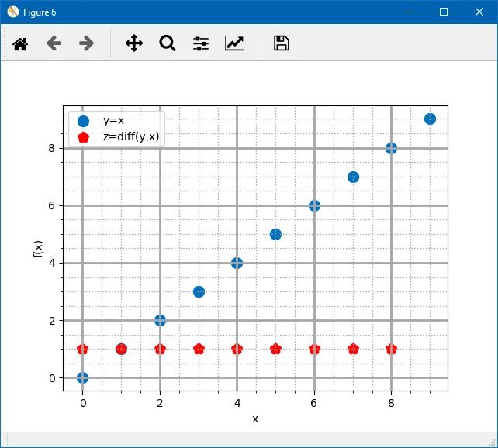The width and height of the screenshot is (498, 448).
Task: Maximize the Figure 6 window
Action: tap(444, 12)
